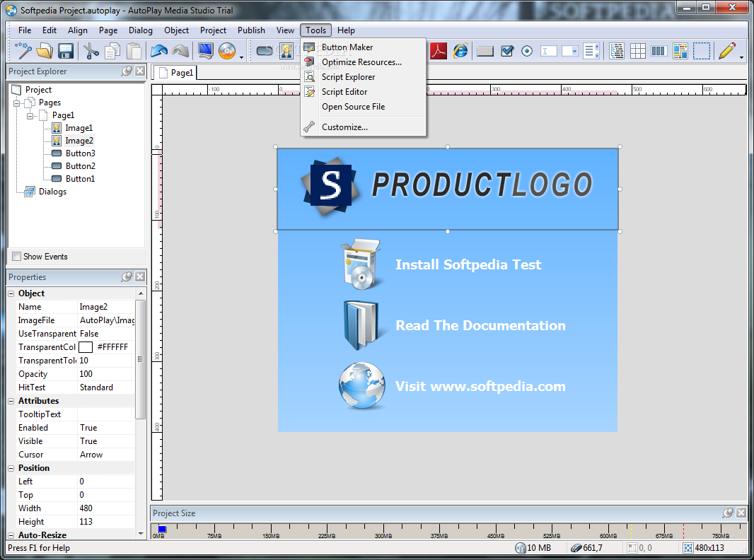Insert a Grid object from the toolbar
The image size is (754, 560).
coord(637,51)
